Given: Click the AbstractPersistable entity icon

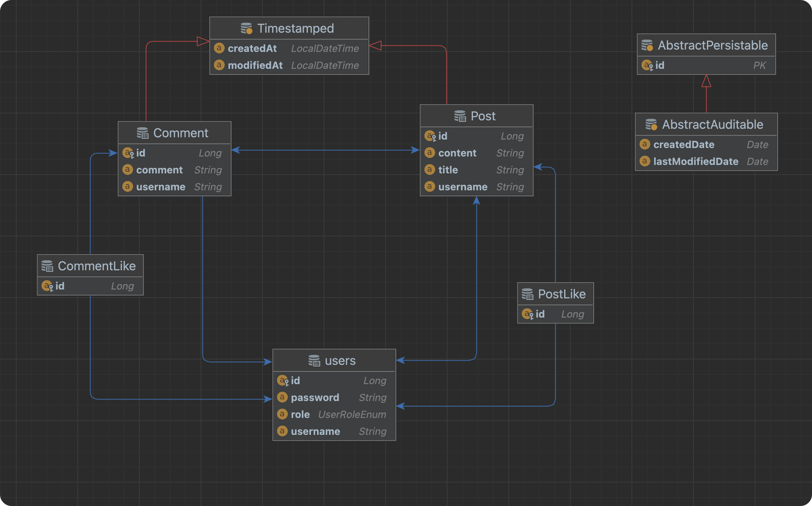Looking at the screenshot, I should [x=647, y=45].
